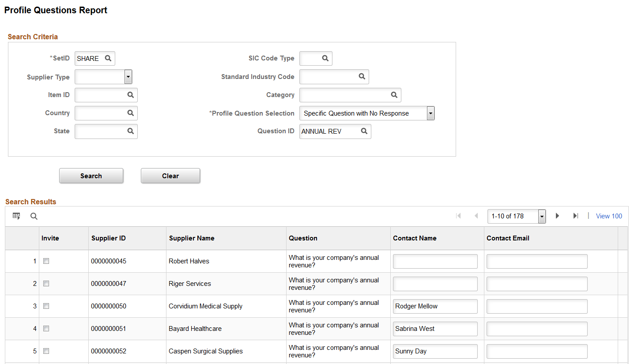
Task: Open the View 100 link
Action: pos(609,216)
